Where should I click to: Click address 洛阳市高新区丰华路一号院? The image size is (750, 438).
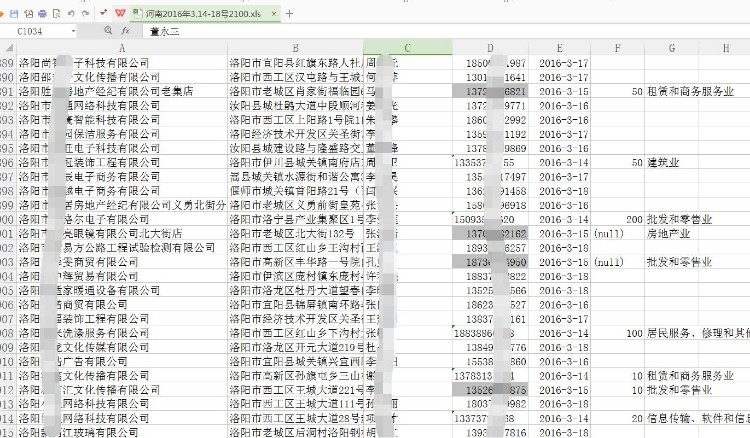(x=296, y=262)
